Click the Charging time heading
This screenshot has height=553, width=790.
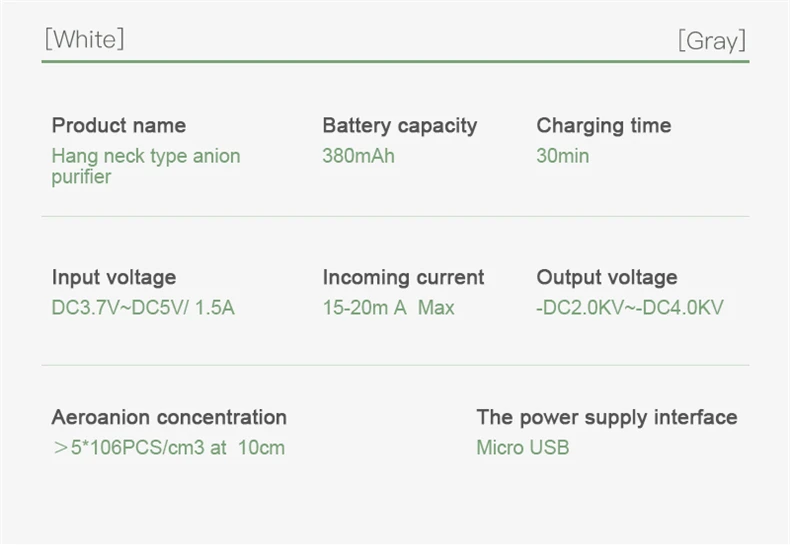click(603, 125)
